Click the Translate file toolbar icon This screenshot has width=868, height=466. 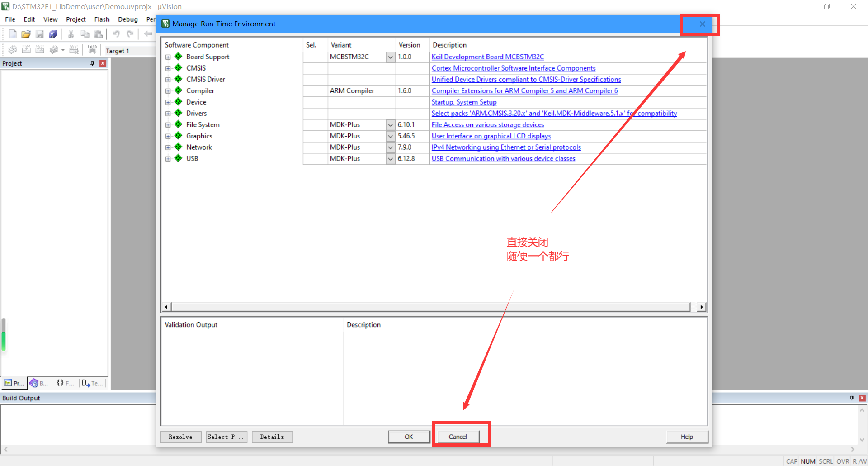13,49
